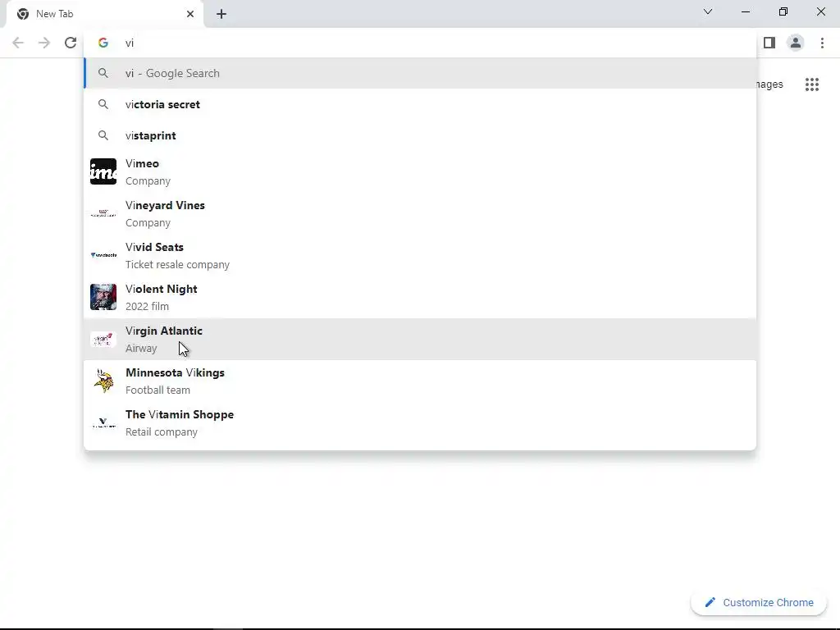Click the Vimeo logo thumbnail
This screenshot has height=630, width=840.
pos(103,171)
